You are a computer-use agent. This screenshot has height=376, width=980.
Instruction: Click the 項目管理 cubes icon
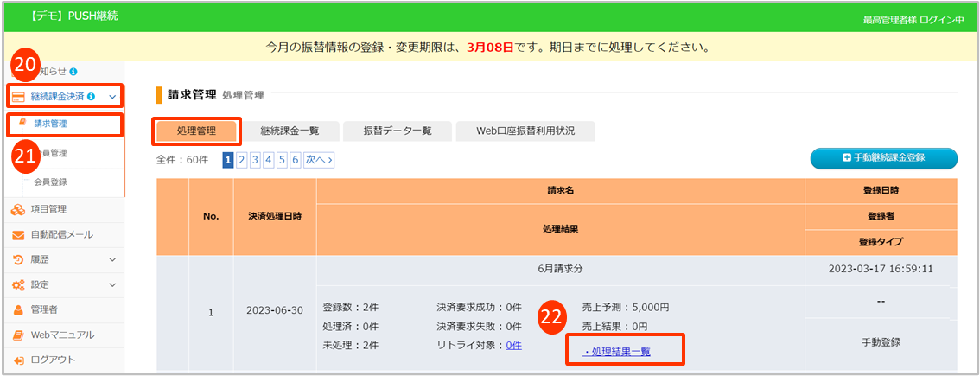18,209
